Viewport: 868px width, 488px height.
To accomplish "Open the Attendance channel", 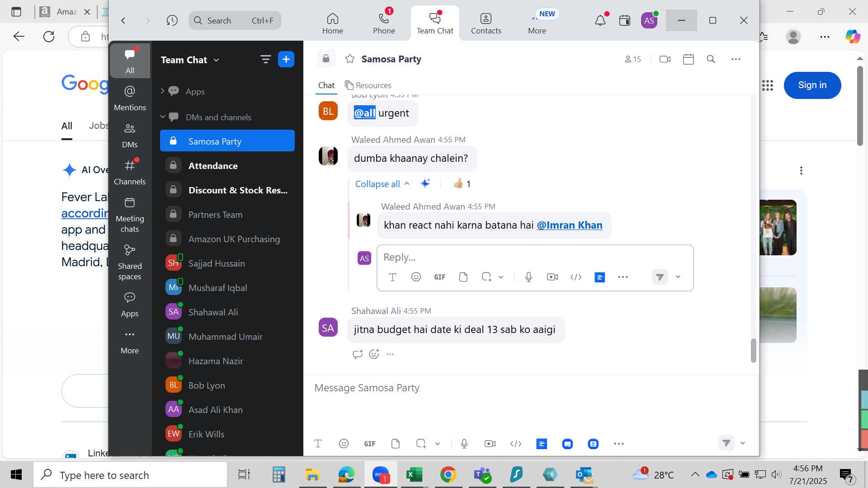I will pos(227,166).
